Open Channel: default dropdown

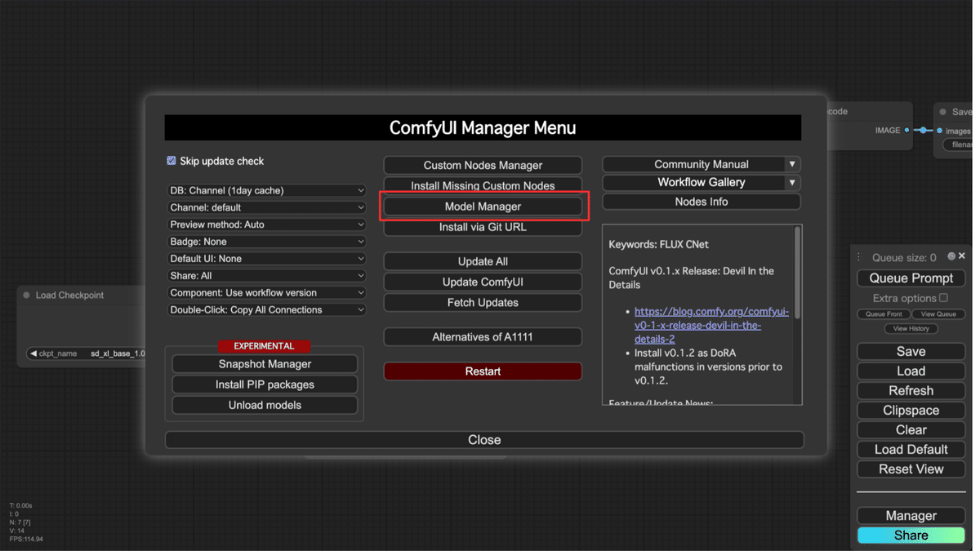[266, 207]
